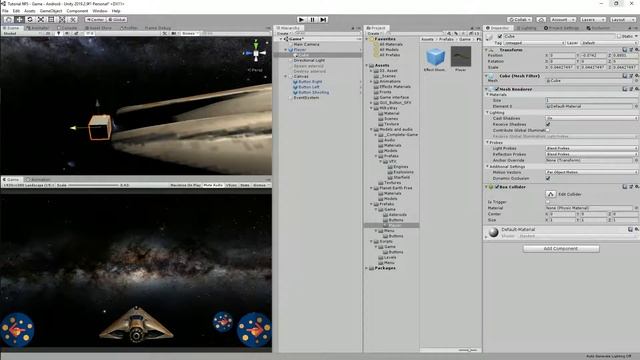Open the Collab dropdown
This screenshot has width=640, height=360.
(x=520, y=19)
